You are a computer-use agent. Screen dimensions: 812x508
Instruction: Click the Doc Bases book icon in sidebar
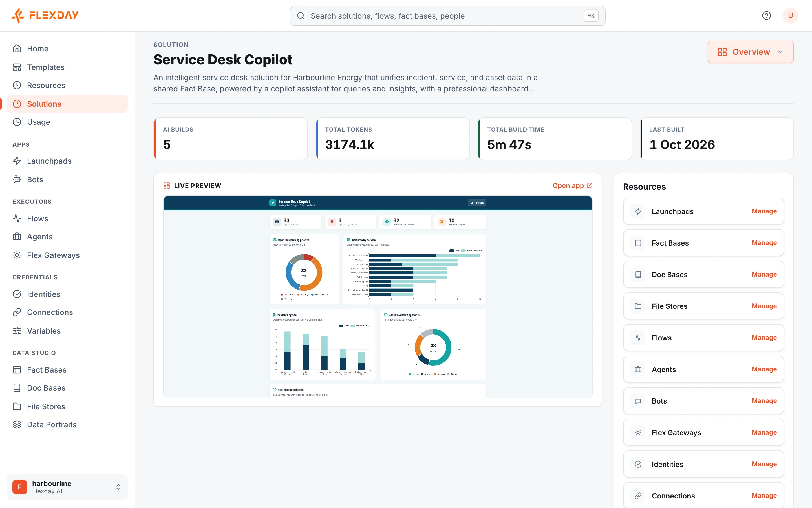pos(17,388)
